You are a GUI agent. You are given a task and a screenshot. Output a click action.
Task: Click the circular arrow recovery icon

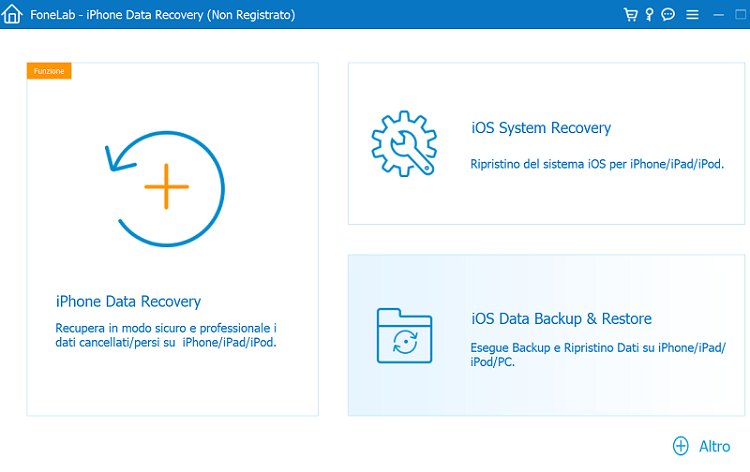coord(165,187)
